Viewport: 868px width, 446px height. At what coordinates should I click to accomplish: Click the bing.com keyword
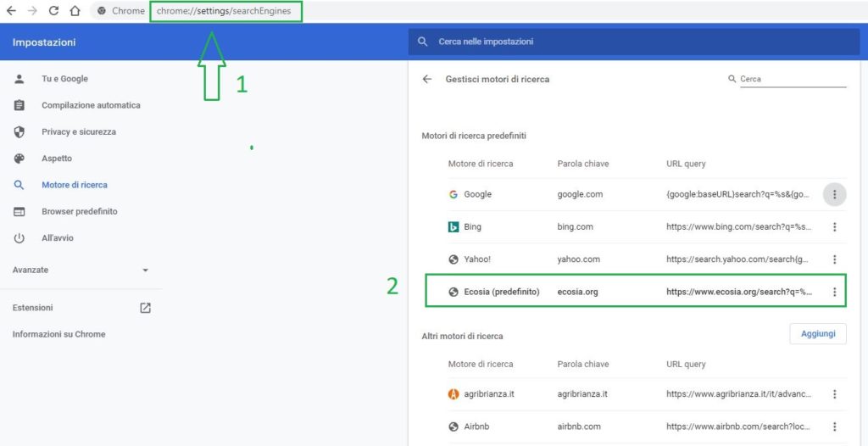pyautogui.click(x=576, y=226)
